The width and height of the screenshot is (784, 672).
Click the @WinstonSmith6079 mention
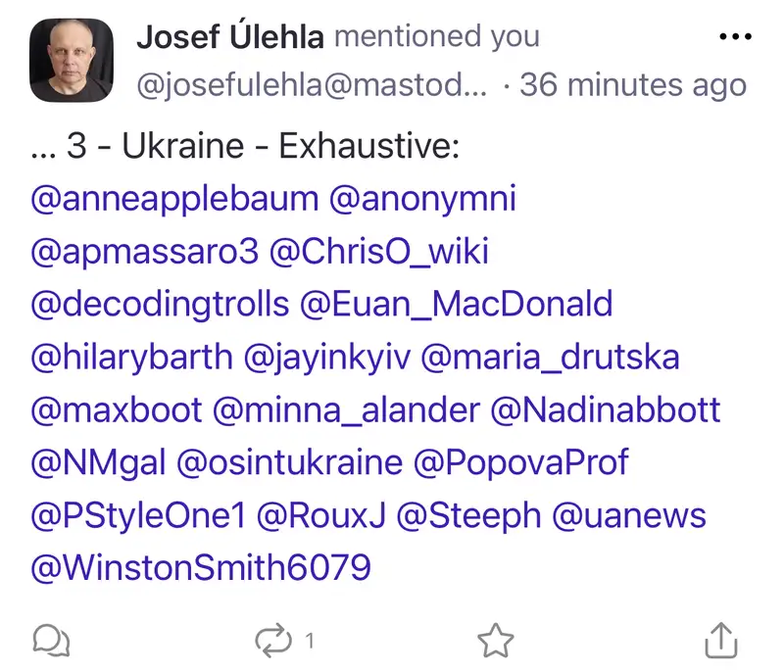point(201,566)
